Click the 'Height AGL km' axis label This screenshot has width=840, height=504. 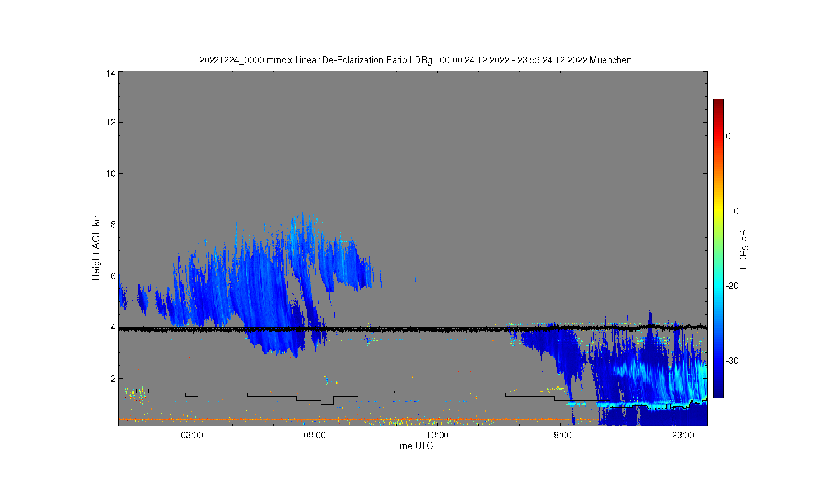(96, 247)
